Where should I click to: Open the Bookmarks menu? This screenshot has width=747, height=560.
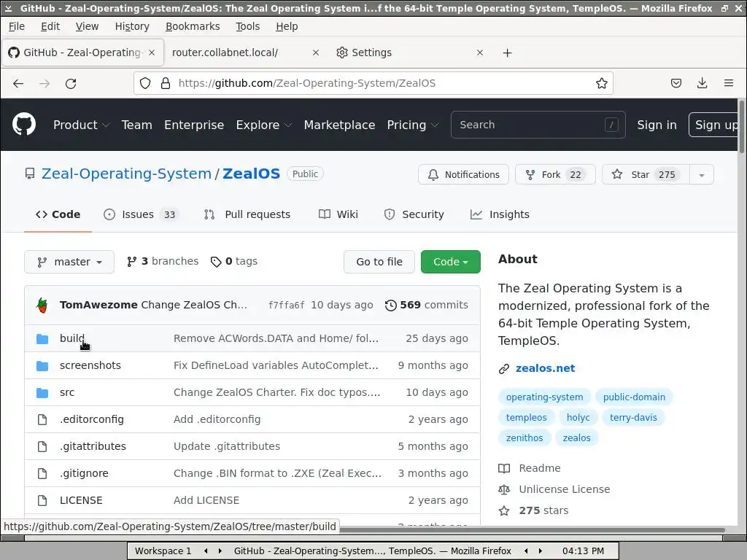point(193,27)
